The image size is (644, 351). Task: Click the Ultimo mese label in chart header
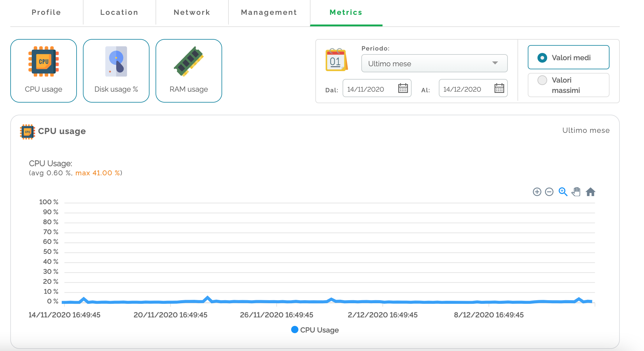(586, 130)
